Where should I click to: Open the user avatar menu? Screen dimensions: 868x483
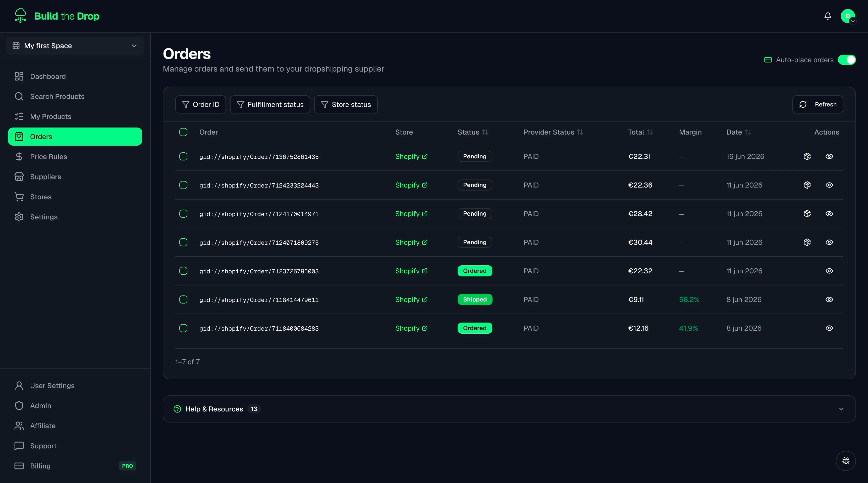point(848,16)
